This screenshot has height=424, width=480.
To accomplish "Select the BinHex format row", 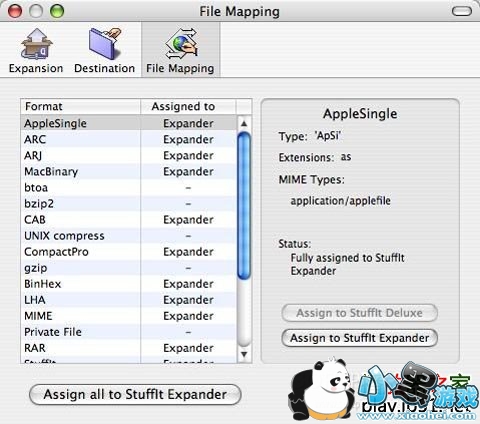I will (128, 284).
